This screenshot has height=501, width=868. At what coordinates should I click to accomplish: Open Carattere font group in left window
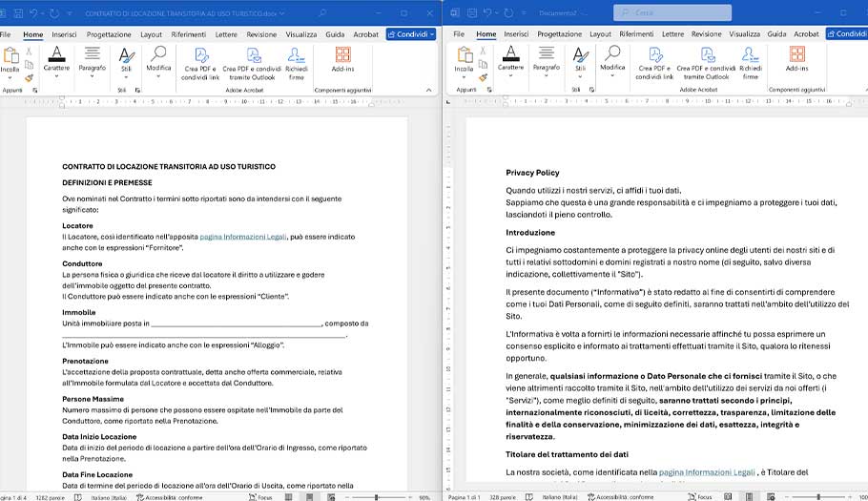point(56,61)
